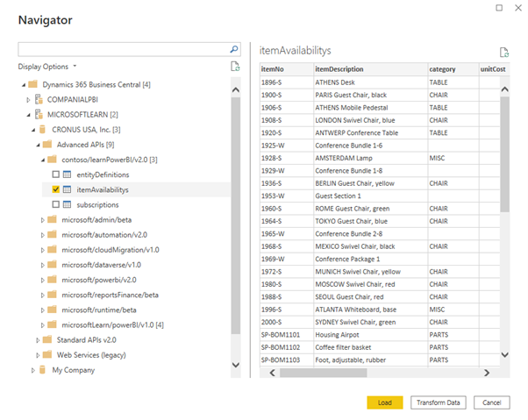Click the Transform Data button
This screenshot has width=528, height=420.
(x=438, y=402)
